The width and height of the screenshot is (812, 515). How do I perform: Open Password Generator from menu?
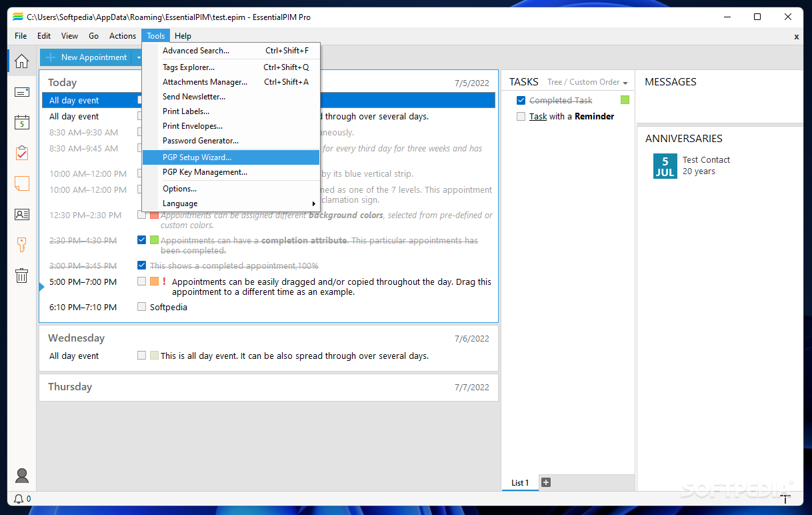[x=231, y=141]
